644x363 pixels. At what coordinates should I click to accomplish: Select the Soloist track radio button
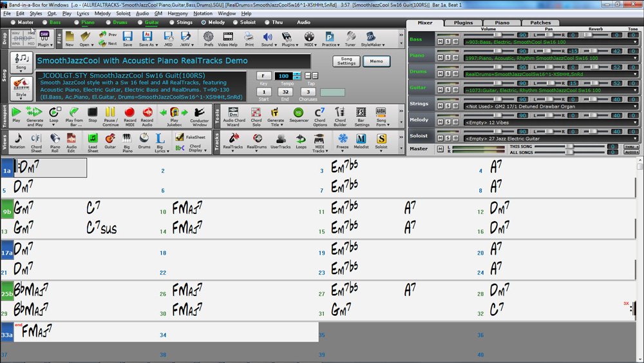point(235,22)
